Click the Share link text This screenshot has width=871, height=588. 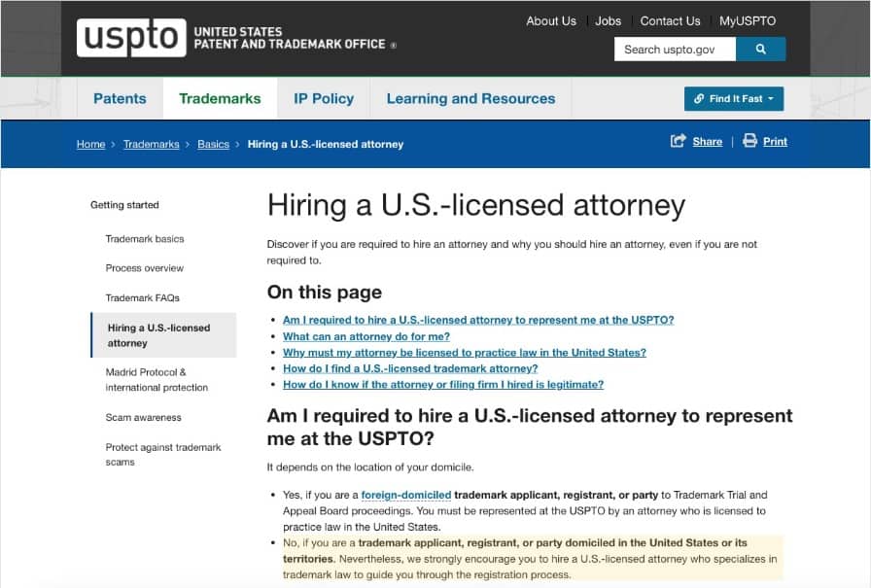pyautogui.click(x=707, y=142)
